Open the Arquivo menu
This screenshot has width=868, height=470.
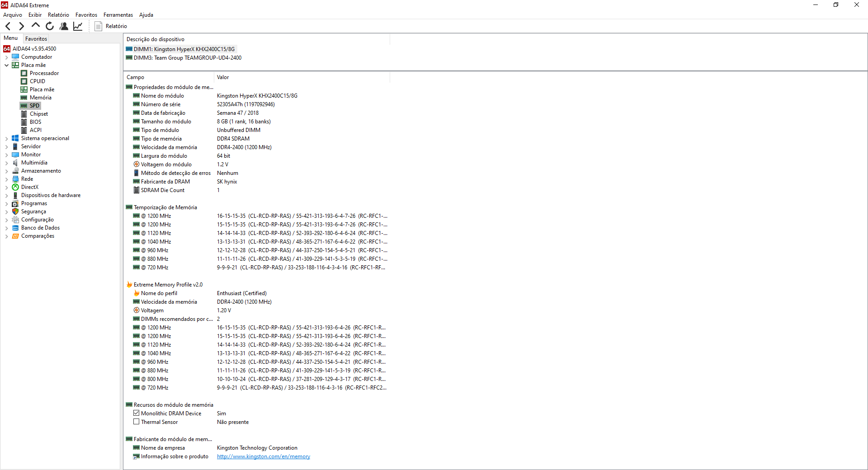point(13,15)
